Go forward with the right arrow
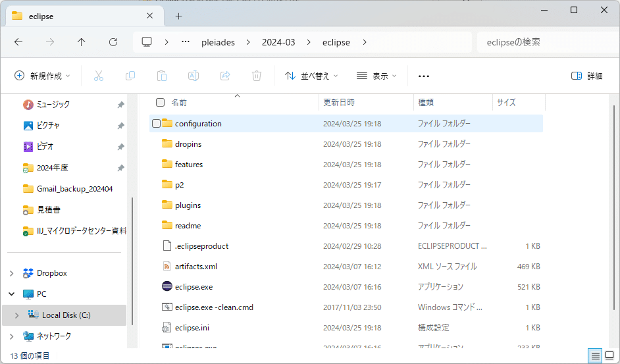 (50, 42)
